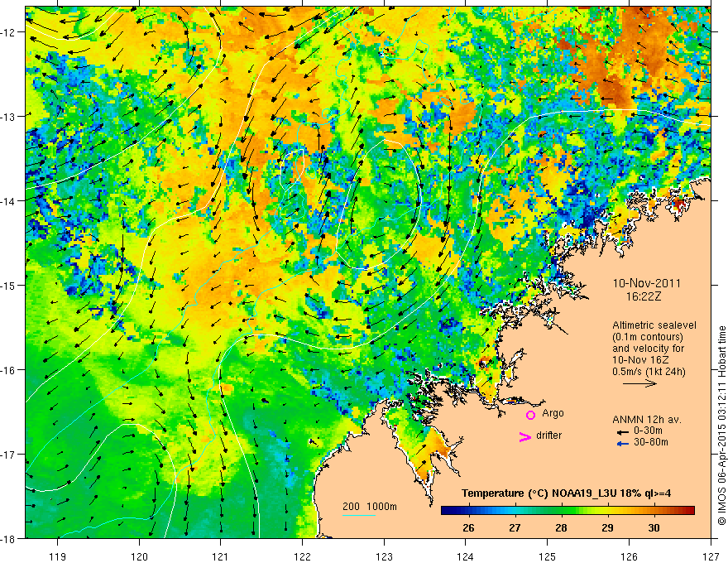728x563 pixels.
Task: Click the Altimetric sealevel legend text
Action: [x=654, y=325]
